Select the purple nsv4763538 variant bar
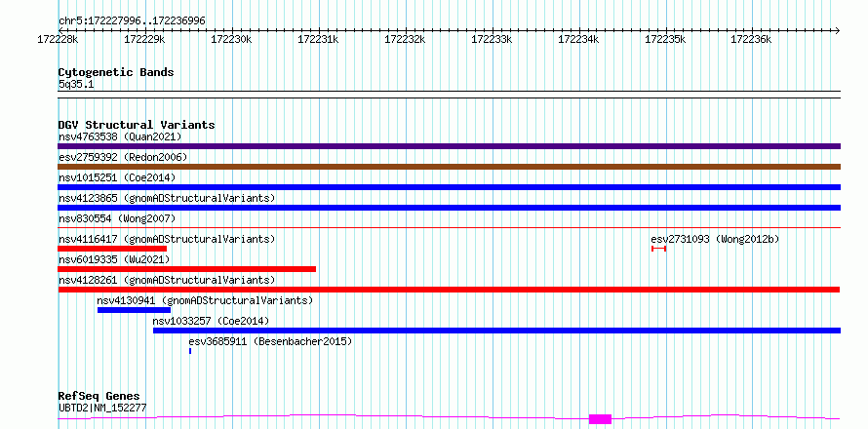868x429 pixels. pyautogui.click(x=449, y=146)
